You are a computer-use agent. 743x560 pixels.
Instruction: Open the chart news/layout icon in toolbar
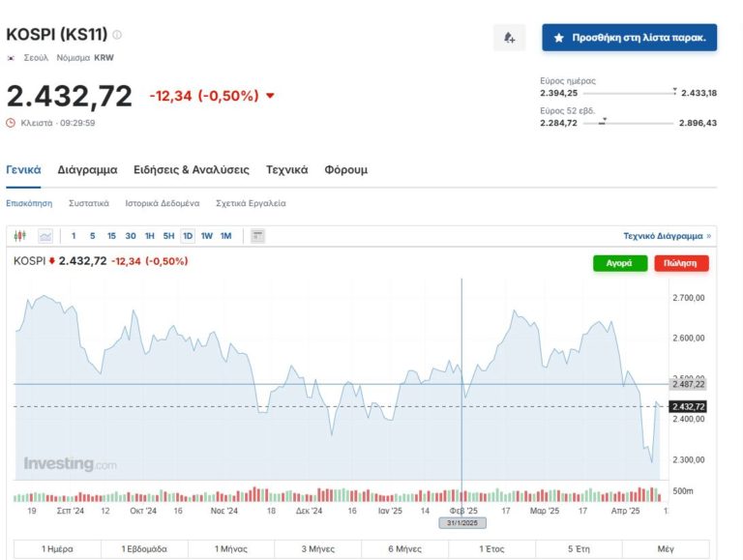pyautogui.click(x=257, y=235)
